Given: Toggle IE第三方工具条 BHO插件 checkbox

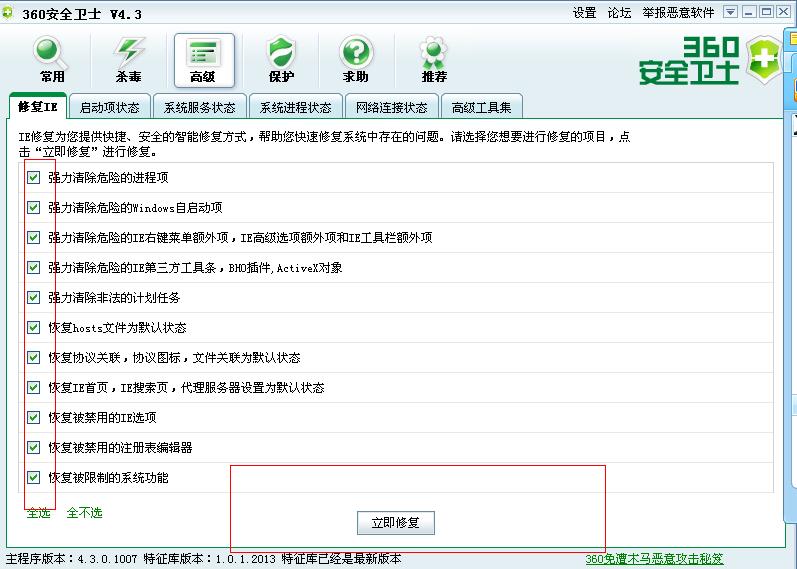Looking at the screenshot, I should click(x=34, y=267).
